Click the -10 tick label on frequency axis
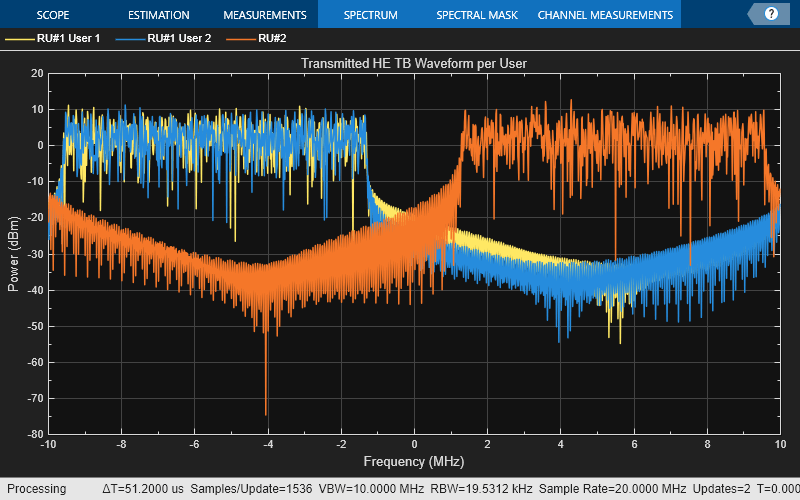Image resolution: width=800 pixels, height=500 pixels. coord(48,444)
